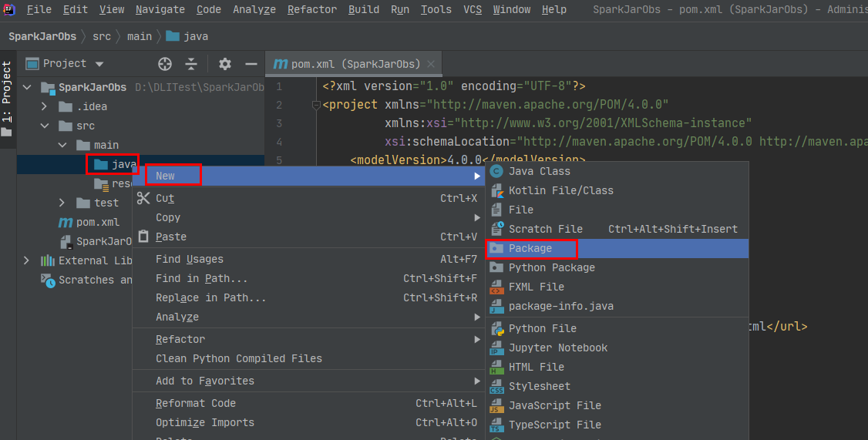Hide the Project panel with minus icon
Viewport: 868px width, 440px height.
coord(251,64)
